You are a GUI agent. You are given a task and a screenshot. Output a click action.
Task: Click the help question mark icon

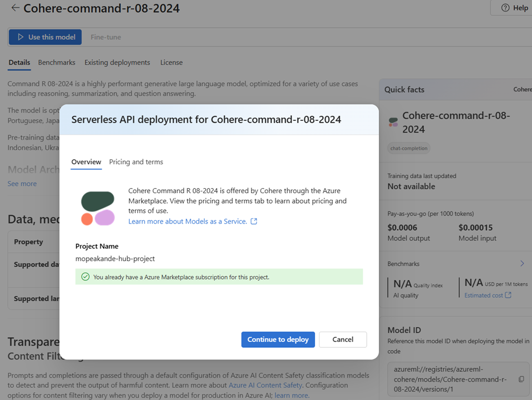[505, 8]
